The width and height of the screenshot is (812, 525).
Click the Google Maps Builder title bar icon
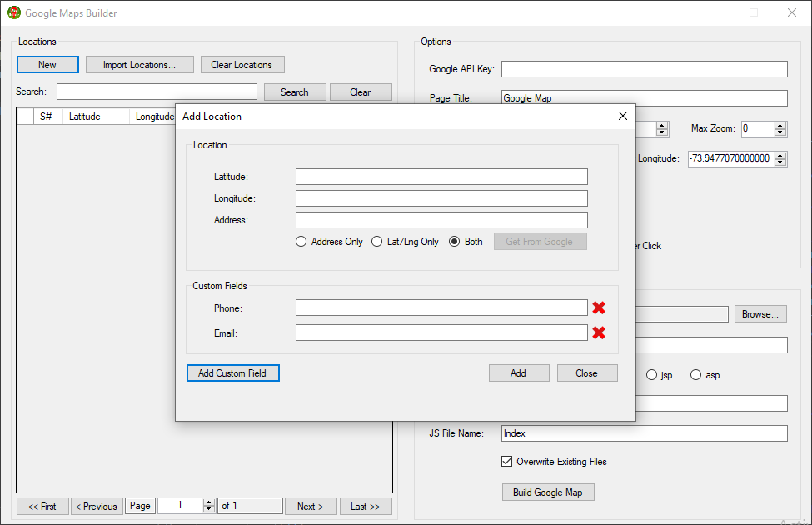coord(13,12)
